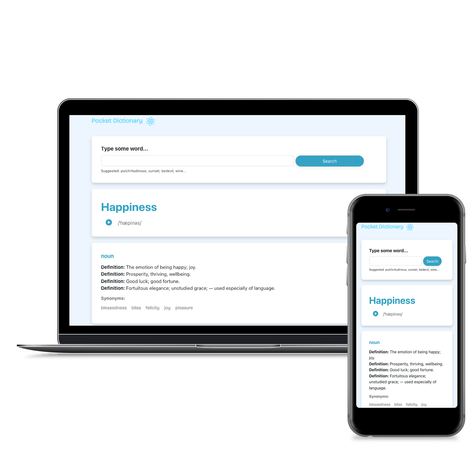Click synonym felicity
Viewport: 476px width, 476px height.
(156, 308)
